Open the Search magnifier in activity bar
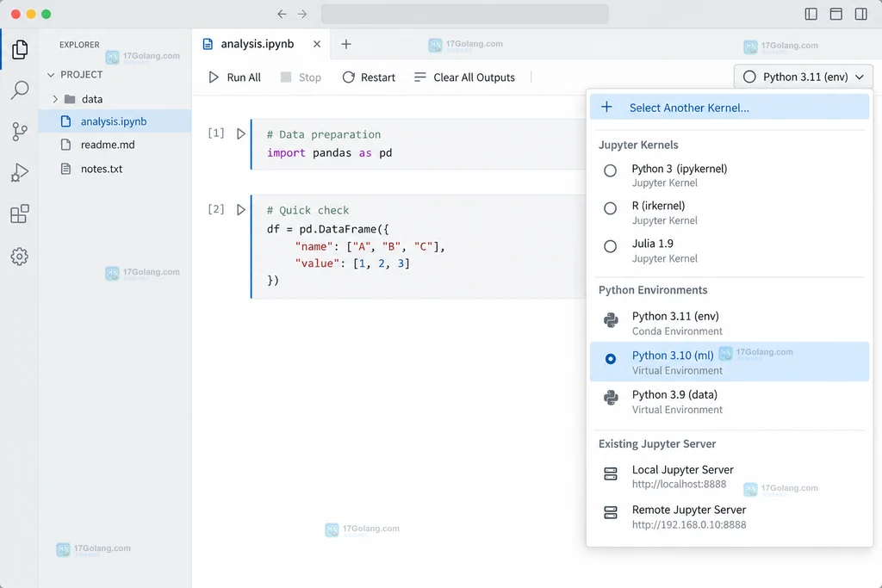882x588 pixels. (20, 90)
